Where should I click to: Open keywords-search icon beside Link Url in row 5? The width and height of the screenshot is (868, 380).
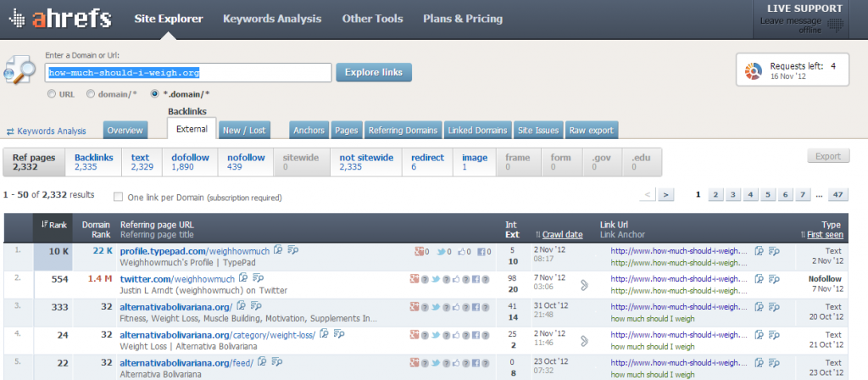pos(775,361)
